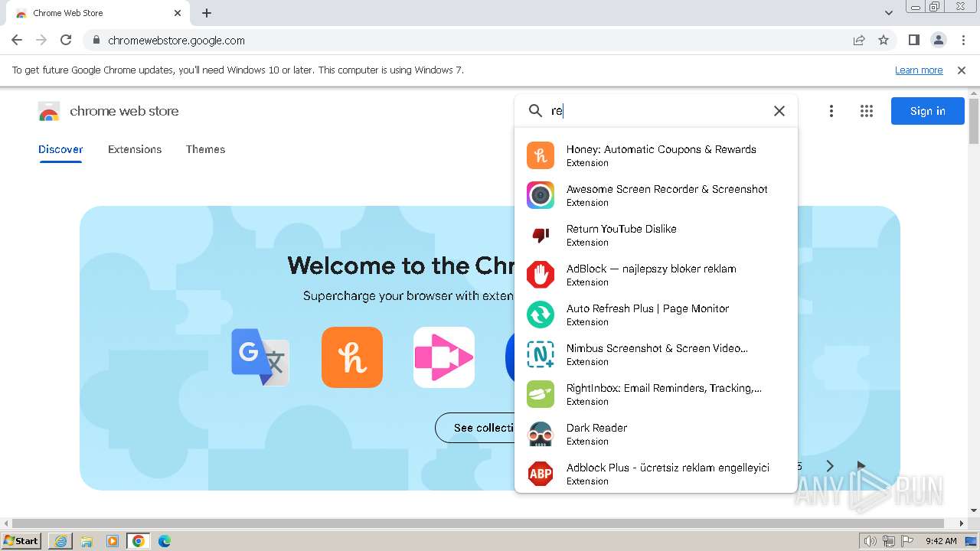The height and width of the screenshot is (551, 980).
Task: Open Windows Explorer from taskbar
Action: point(87,541)
